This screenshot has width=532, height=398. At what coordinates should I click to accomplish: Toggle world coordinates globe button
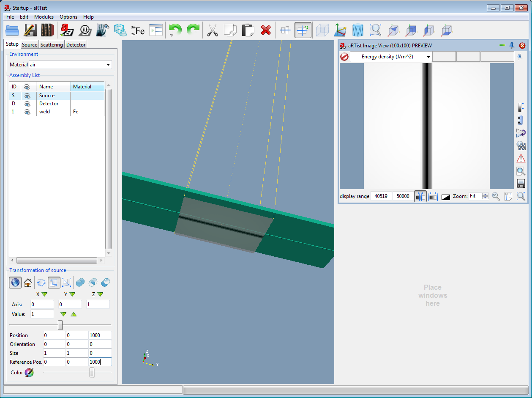15,282
